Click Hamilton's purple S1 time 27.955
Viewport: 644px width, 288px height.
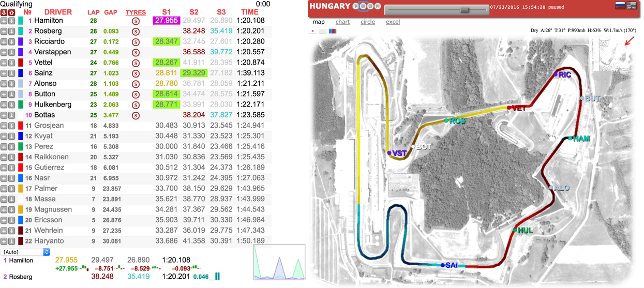pyautogui.click(x=166, y=21)
